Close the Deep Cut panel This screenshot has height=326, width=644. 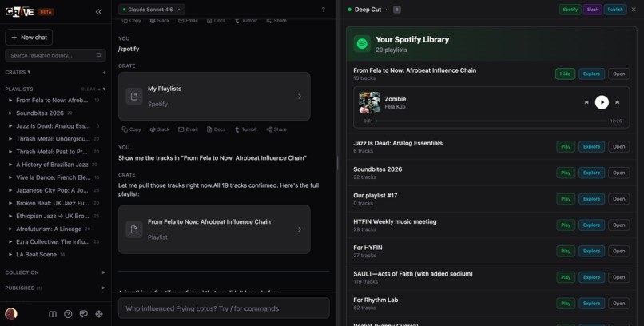click(x=634, y=10)
